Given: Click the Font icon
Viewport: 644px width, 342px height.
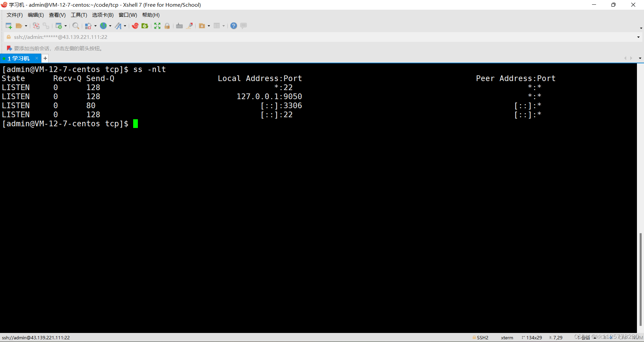Looking at the screenshot, I should click(118, 26).
